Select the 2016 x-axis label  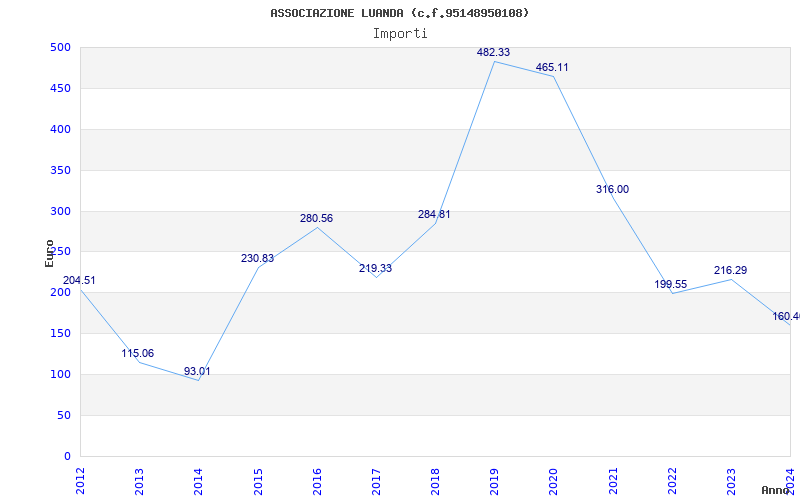pyautogui.click(x=317, y=481)
